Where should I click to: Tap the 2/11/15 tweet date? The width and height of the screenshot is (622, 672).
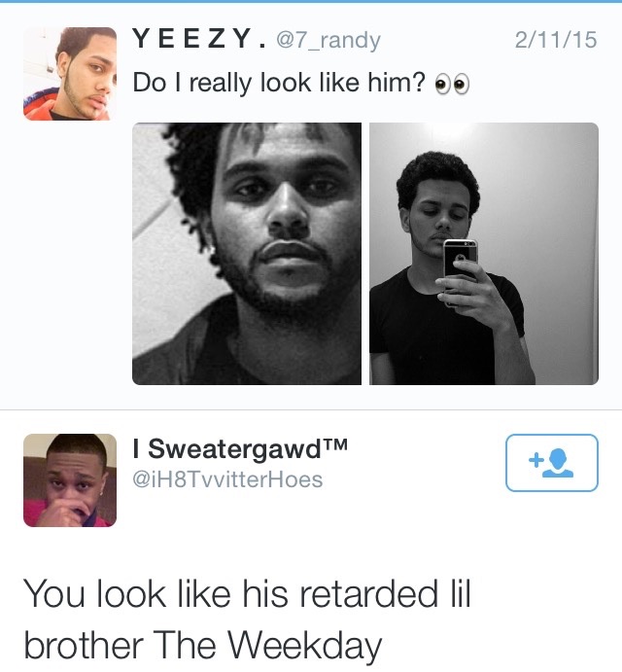click(556, 40)
